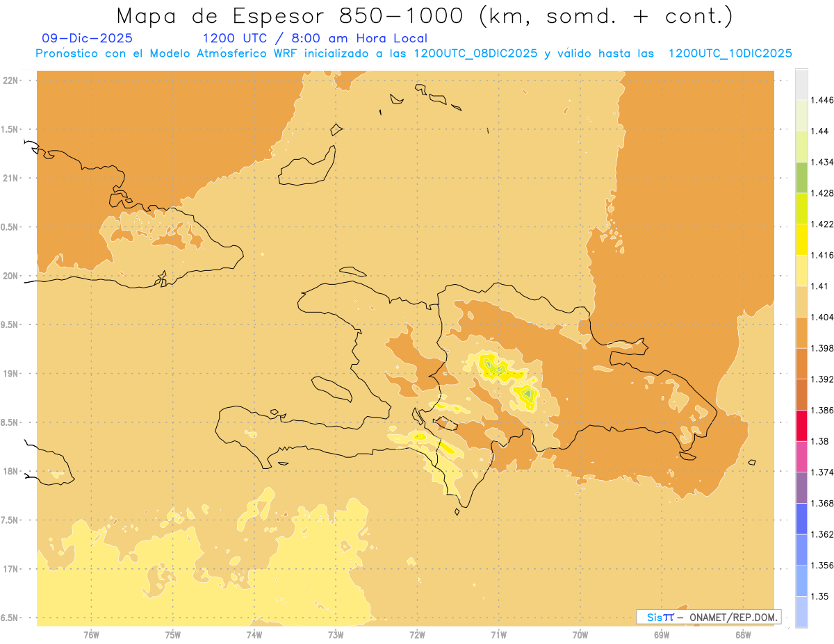Click the latitude label '21N'
Screen dimensions: 834x644
pos(10,179)
